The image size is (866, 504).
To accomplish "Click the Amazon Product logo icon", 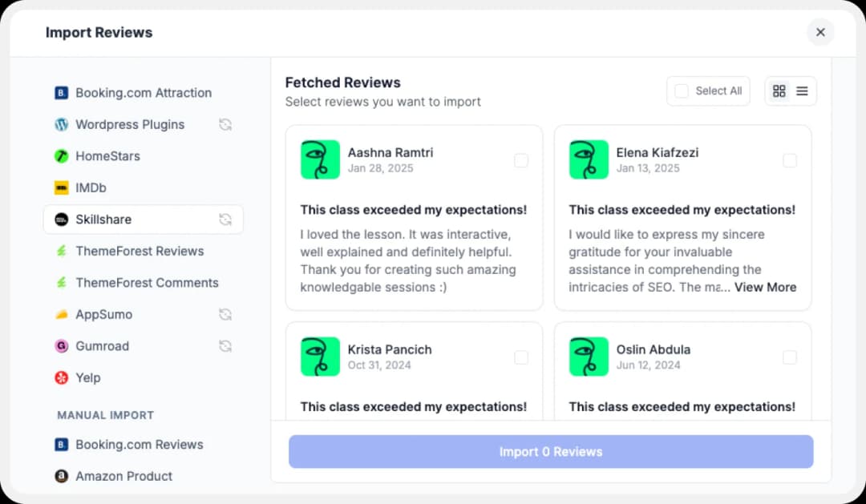I will pyautogui.click(x=61, y=476).
